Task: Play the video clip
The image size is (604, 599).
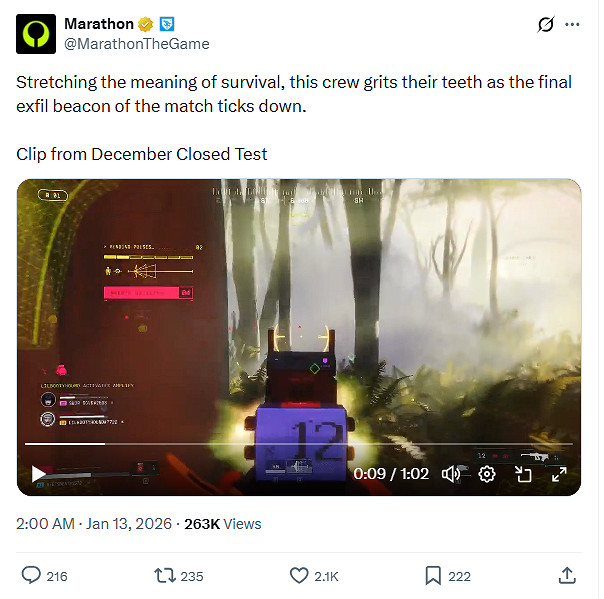Action: click(x=39, y=474)
